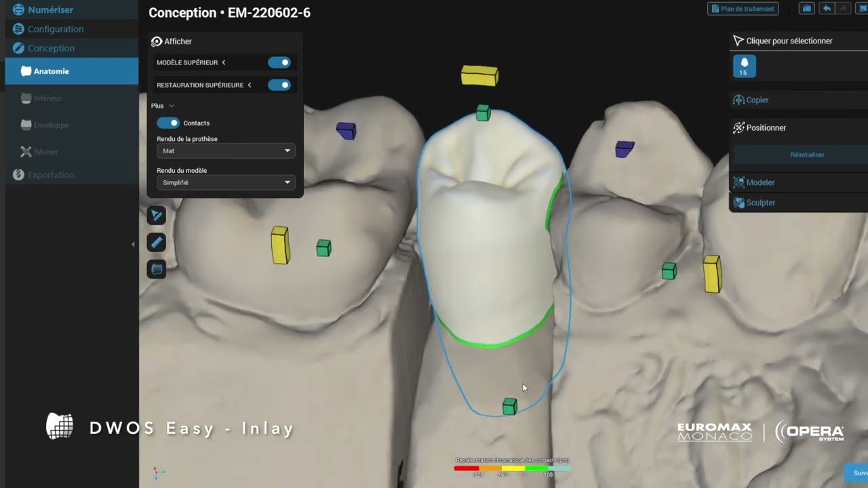Select the Anatomie sub-step

click(x=72, y=71)
